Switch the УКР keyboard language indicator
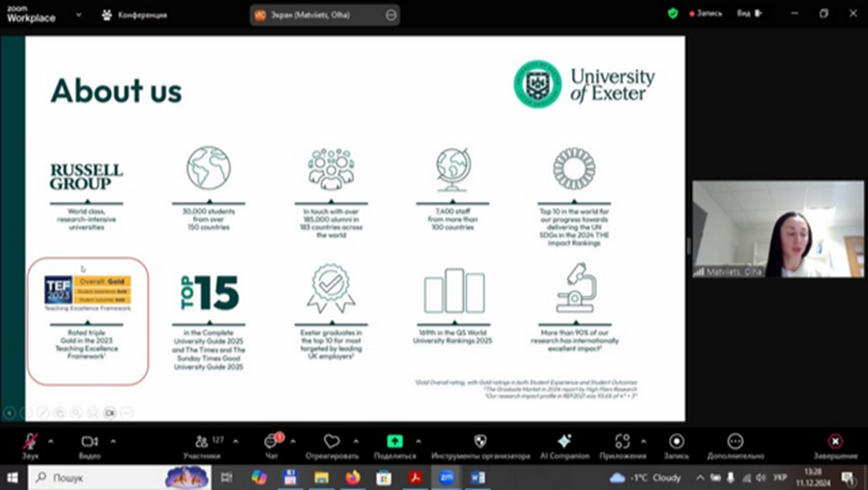Screen dimensions: 868x490 [780, 478]
